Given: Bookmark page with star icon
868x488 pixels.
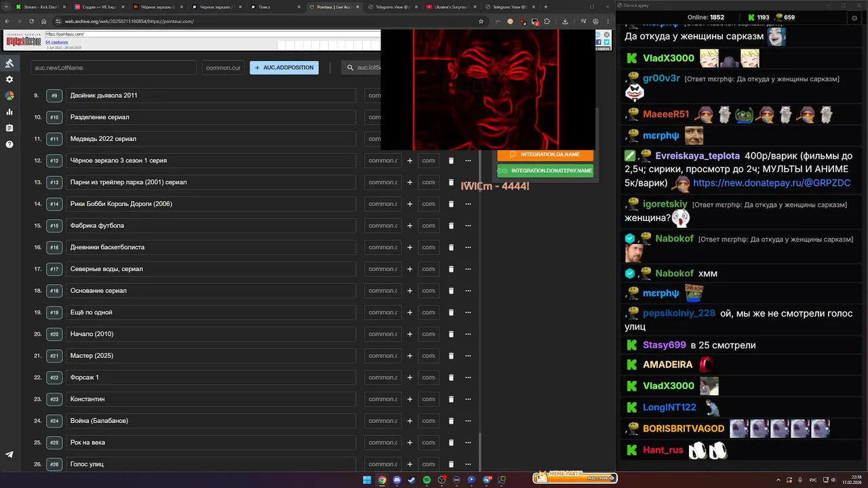Looking at the screenshot, I should (481, 21).
